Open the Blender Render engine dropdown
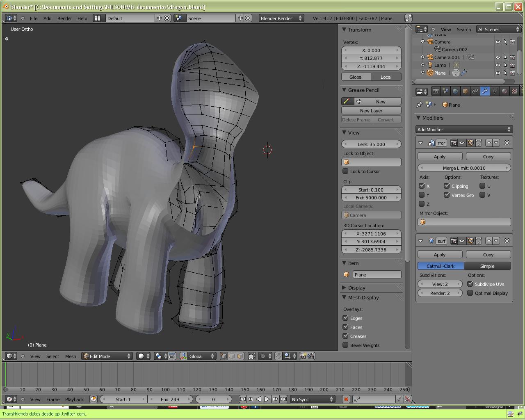The image size is (525, 420). [x=281, y=18]
